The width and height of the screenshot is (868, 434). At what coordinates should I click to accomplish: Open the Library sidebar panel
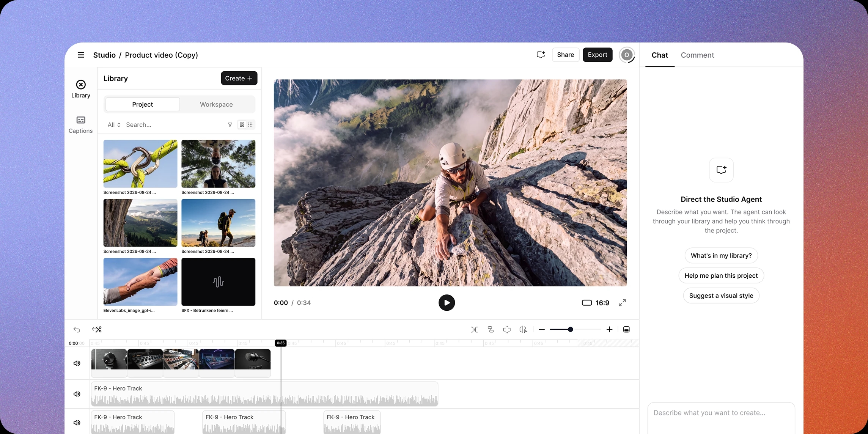pos(81,89)
